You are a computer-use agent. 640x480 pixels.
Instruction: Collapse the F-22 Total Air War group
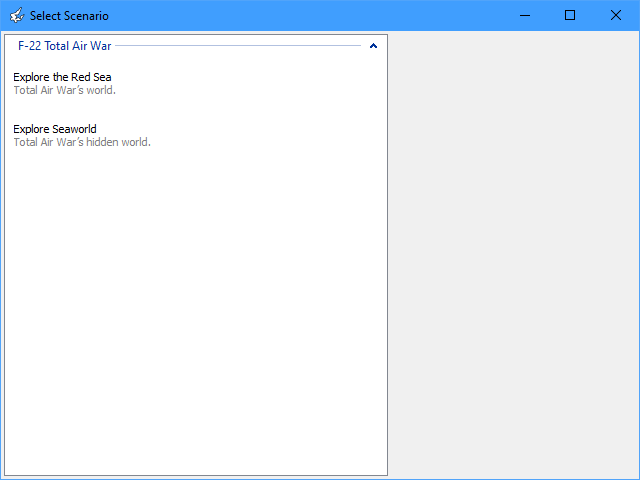tap(373, 46)
